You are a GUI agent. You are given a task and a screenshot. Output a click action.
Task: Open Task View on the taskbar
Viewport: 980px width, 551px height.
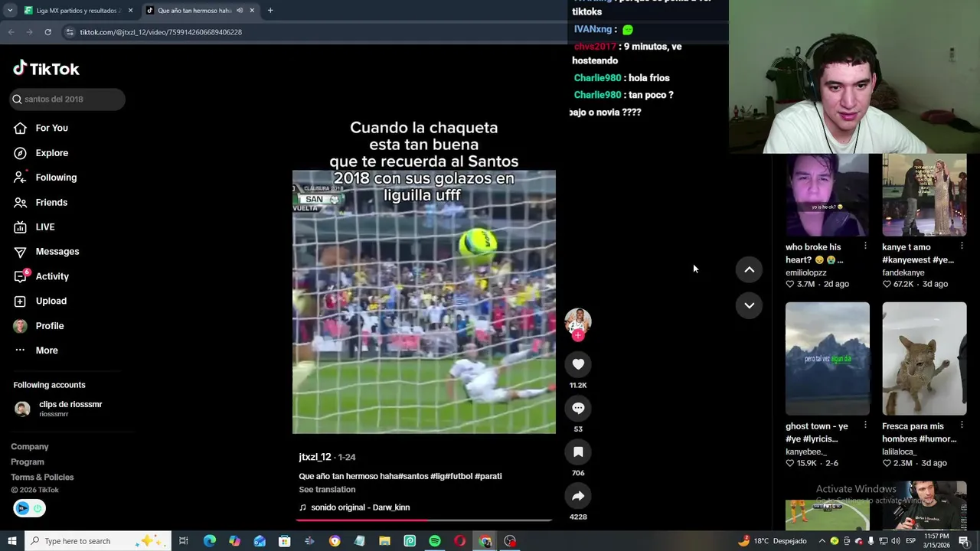tap(184, 541)
